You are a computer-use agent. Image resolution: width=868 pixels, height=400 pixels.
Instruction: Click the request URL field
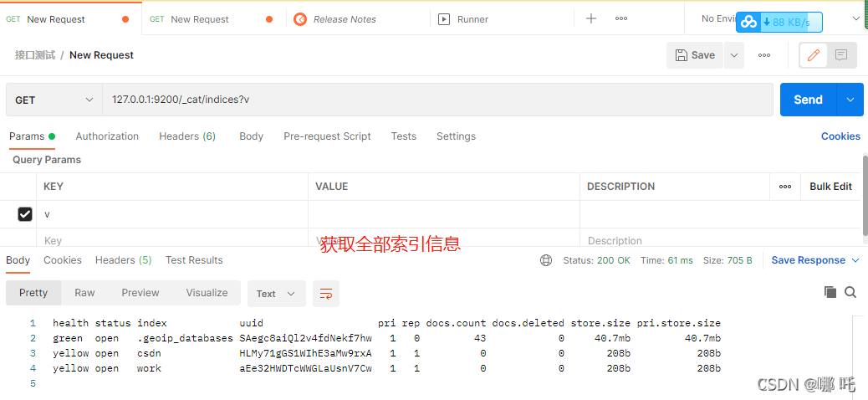coord(437,100)
